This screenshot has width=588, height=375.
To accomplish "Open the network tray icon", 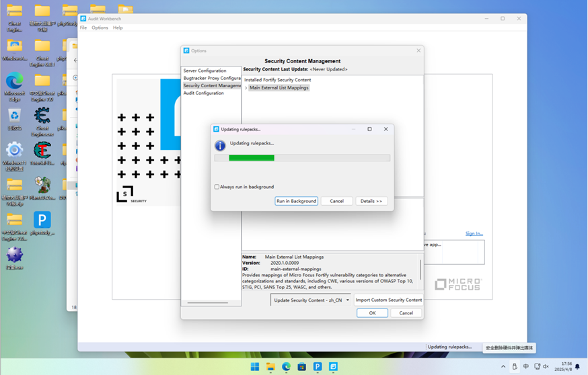I will (537, 366).
